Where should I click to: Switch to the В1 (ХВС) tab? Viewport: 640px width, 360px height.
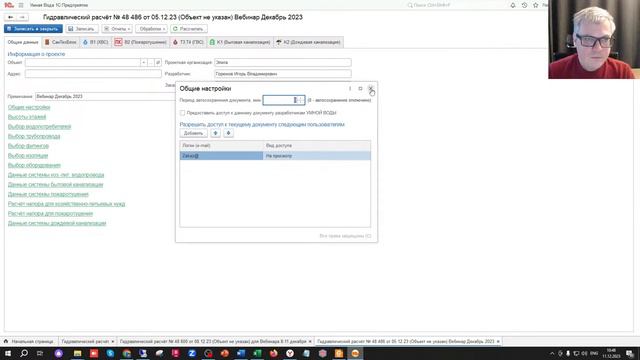96,42
